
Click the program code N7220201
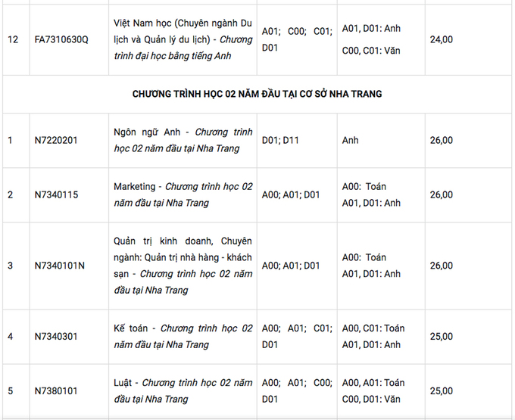click(x=57, y=140)
